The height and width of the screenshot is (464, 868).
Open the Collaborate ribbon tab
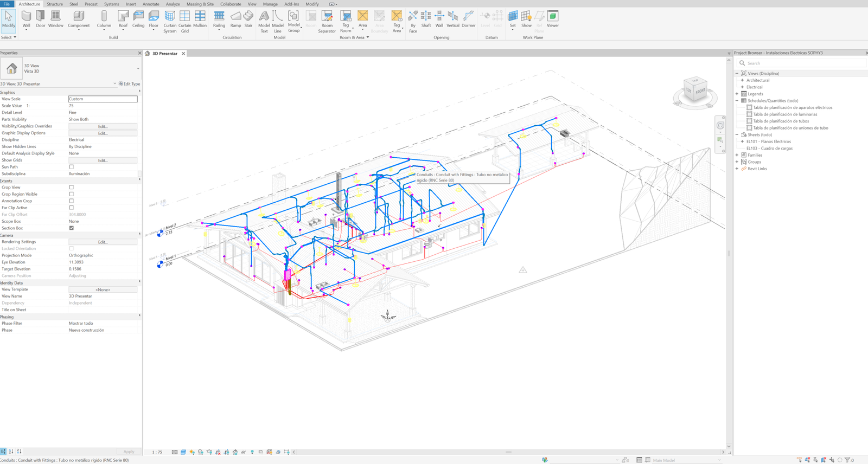(x=231, y=4)
